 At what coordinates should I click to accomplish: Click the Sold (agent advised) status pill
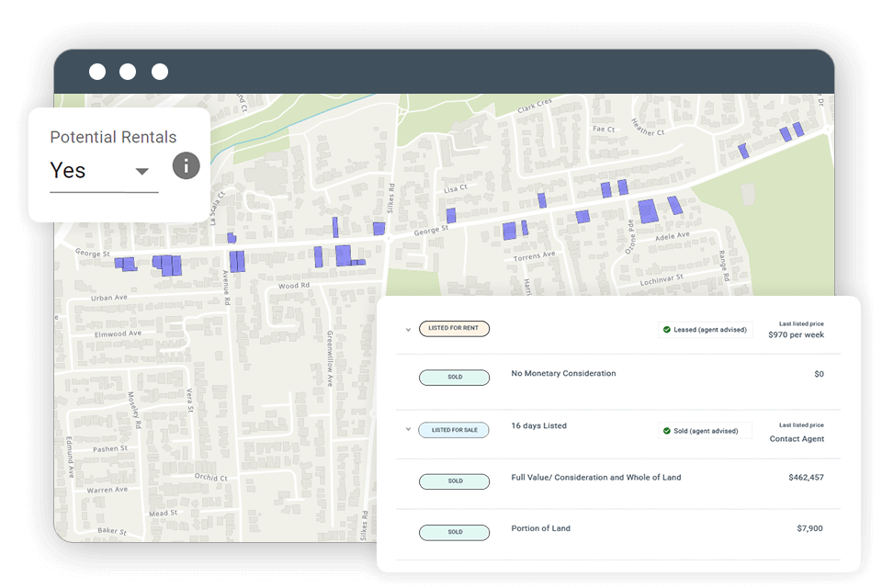point(707,430)
